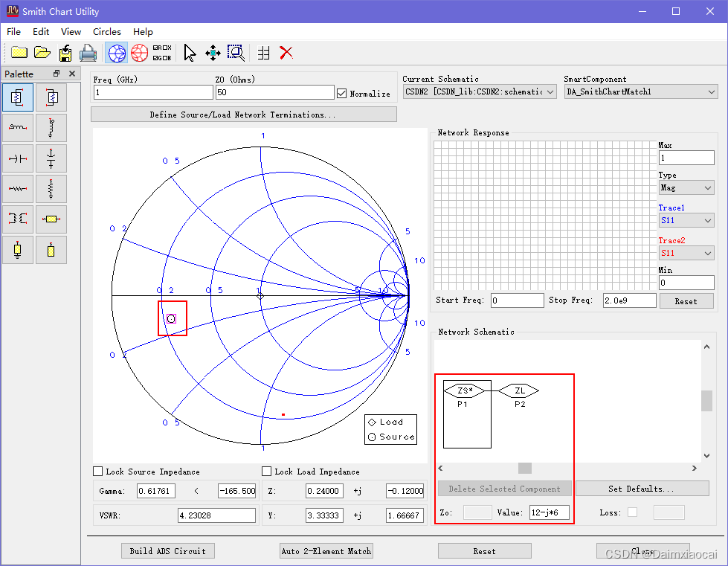Select the arrow pointer tool

pos(190,53)
